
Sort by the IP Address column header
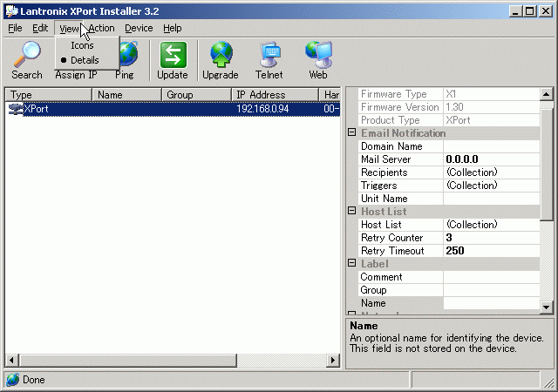[x=275, y=95]
